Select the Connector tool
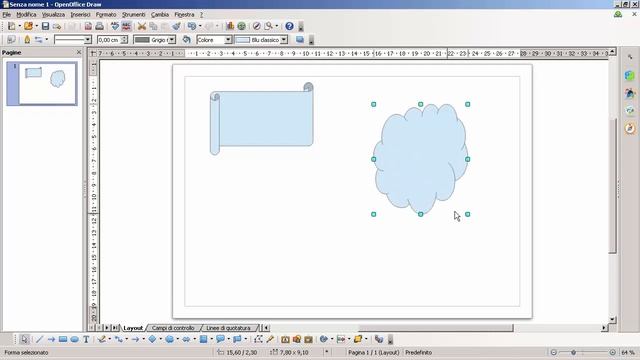This screenshot has width=640, height=360. point(118,339)
